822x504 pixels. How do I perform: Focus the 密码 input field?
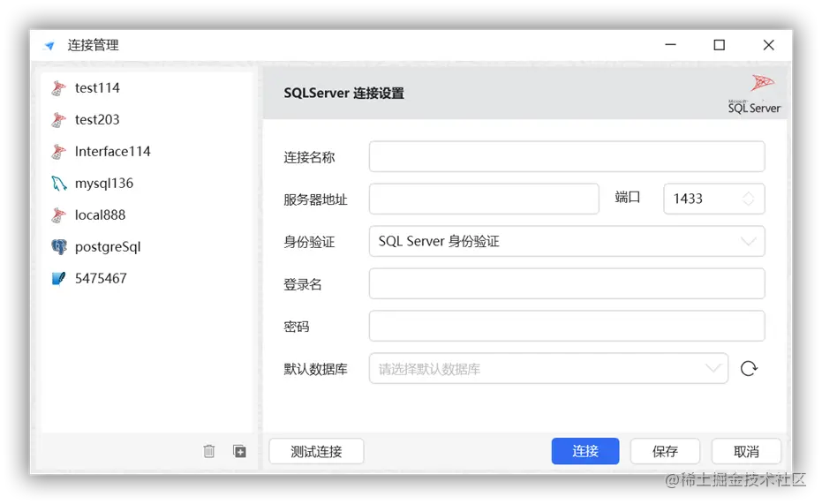coord(567,327)
